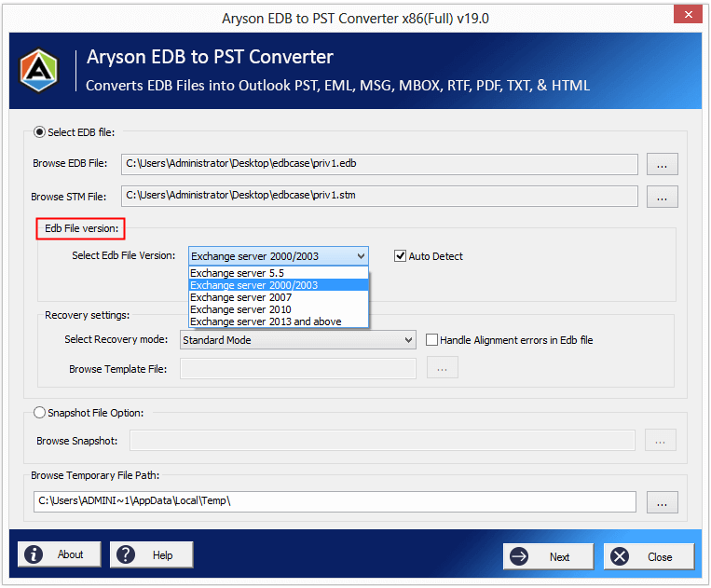Screen dimensions: 711x588
Task: Click the Browse EDB File path field
Action: (379, 164)
